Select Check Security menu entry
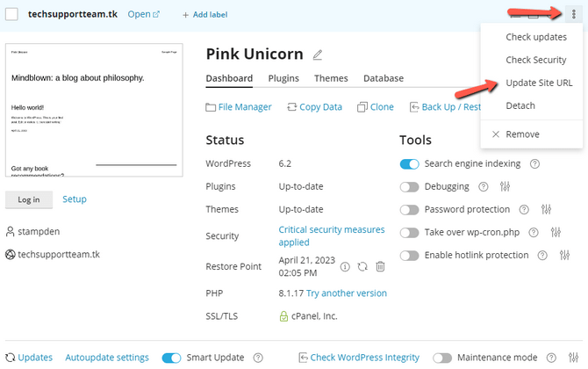The width and height of the screenshot is (588, 369). [536, 60]
